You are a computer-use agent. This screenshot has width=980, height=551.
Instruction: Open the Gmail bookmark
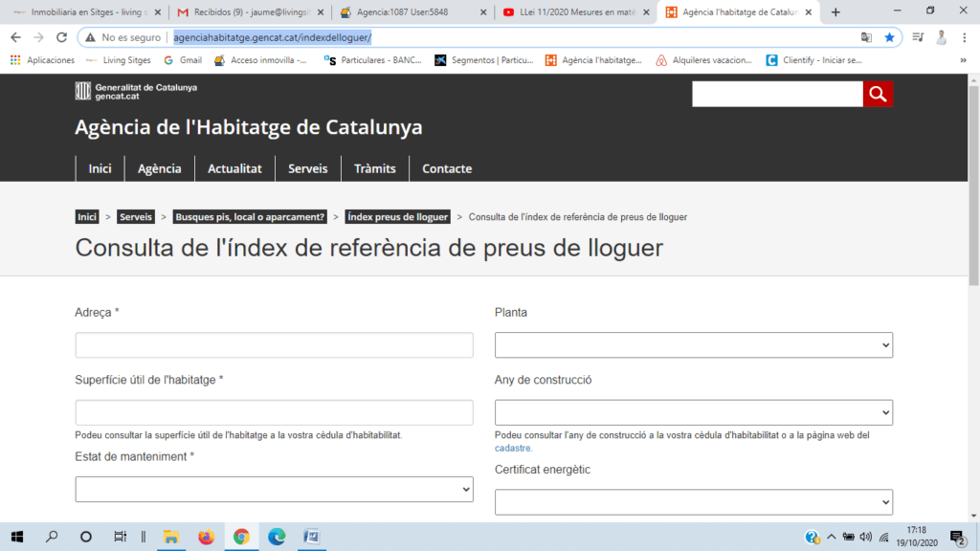pos(182,60)
